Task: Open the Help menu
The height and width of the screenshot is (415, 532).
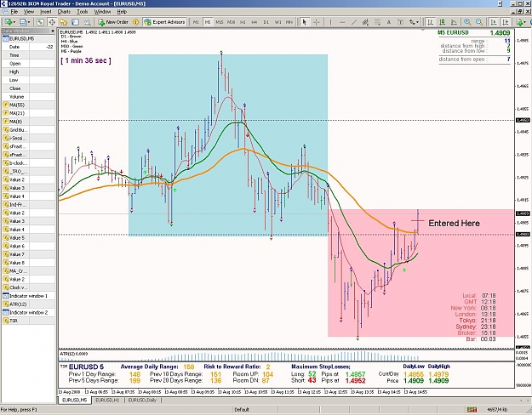Action: (x=122, y=12)
